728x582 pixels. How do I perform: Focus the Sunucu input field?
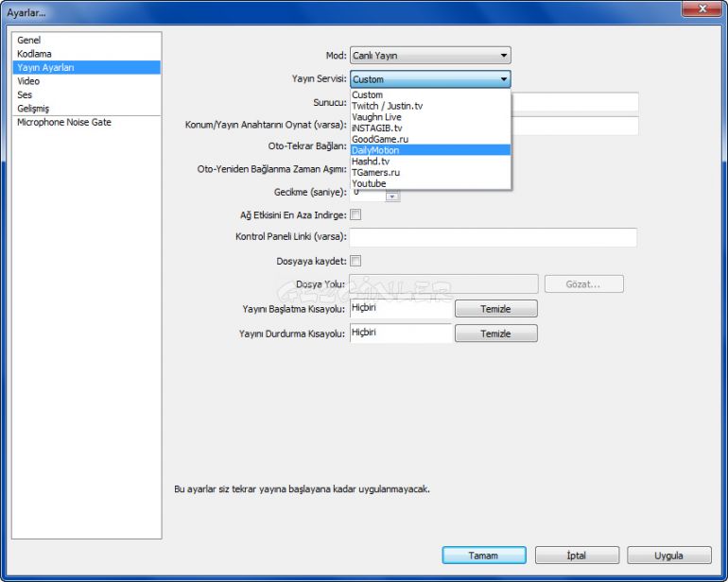(575, 102)
